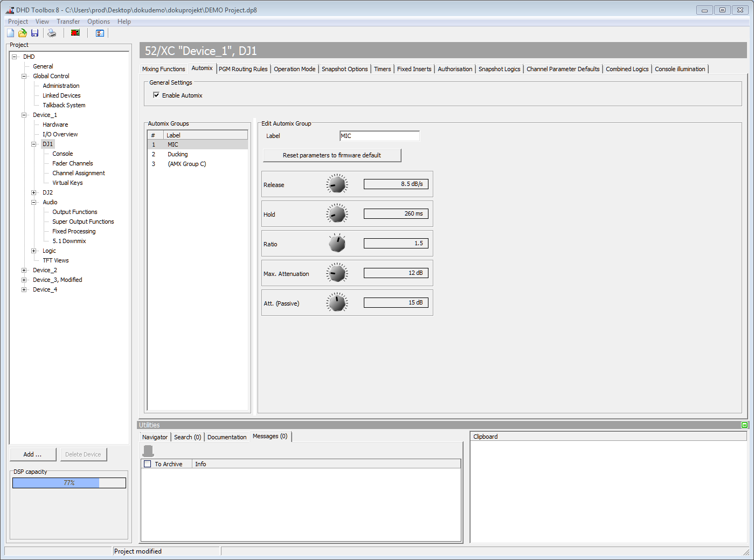
Task: Click the green panel icon on the Utilities bar
Action: (744, 425)
